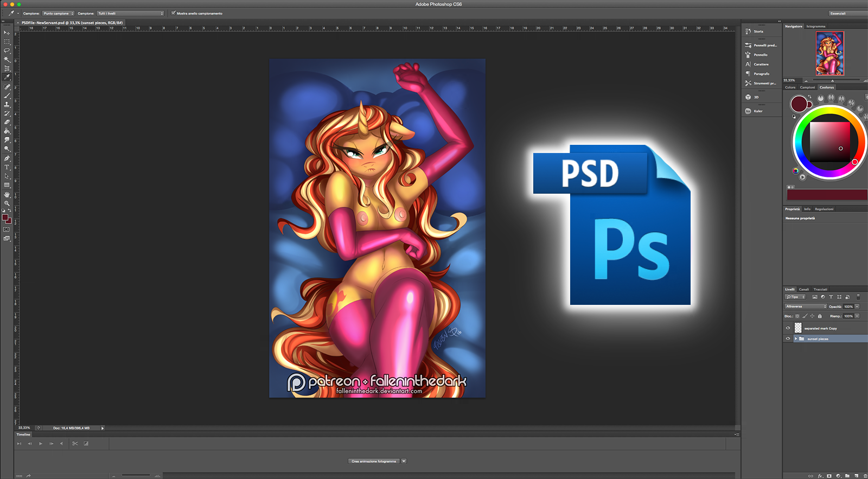The image size is (868, 479).
Task: Click 'Crea animazione fotogramma' button
Action: (x=374, y=461)
